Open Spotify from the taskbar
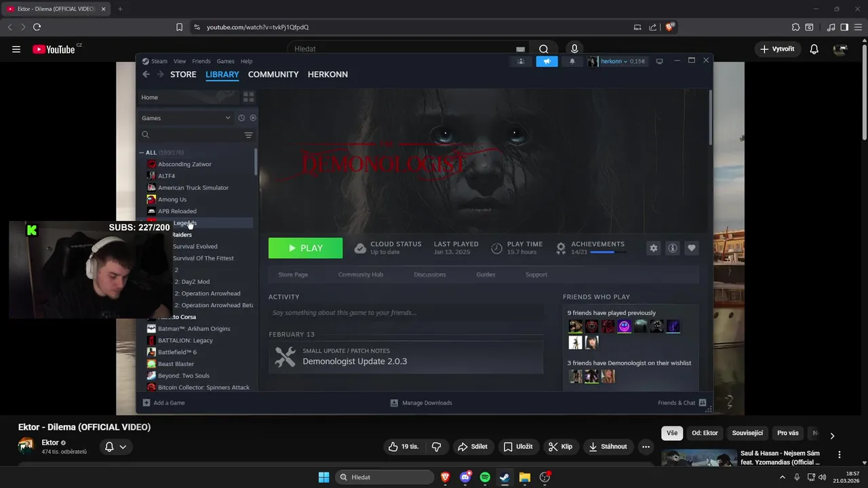 click(x=485, y=477)
